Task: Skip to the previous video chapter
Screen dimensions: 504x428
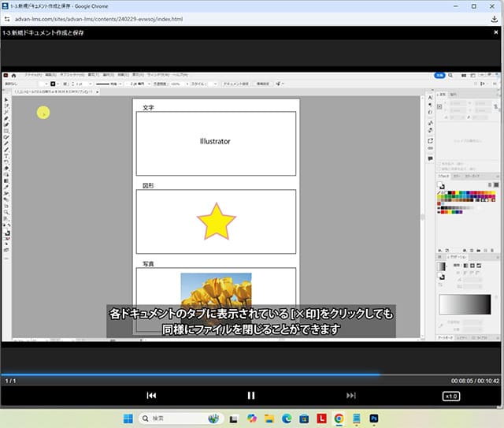Action: (x=152, y=396)
